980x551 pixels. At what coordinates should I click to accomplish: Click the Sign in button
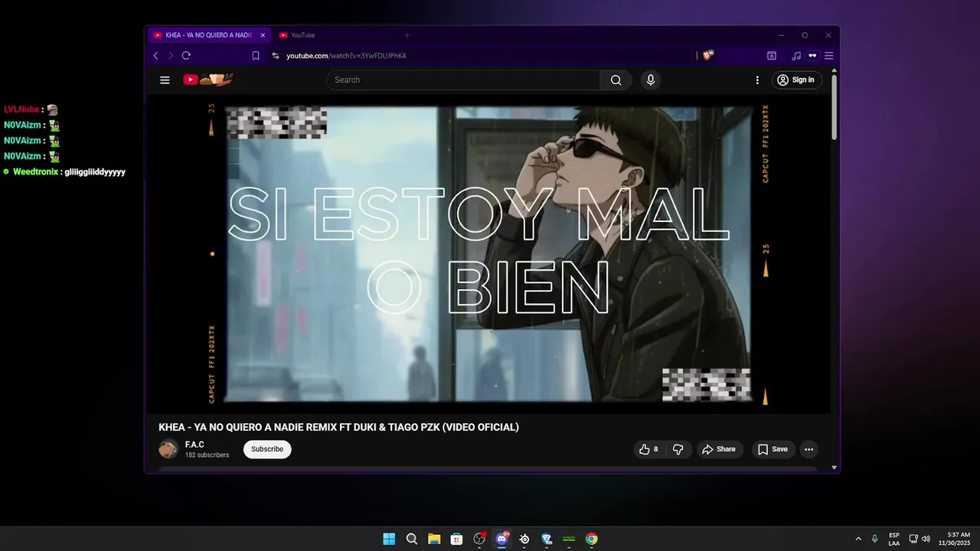click(796, 80)
